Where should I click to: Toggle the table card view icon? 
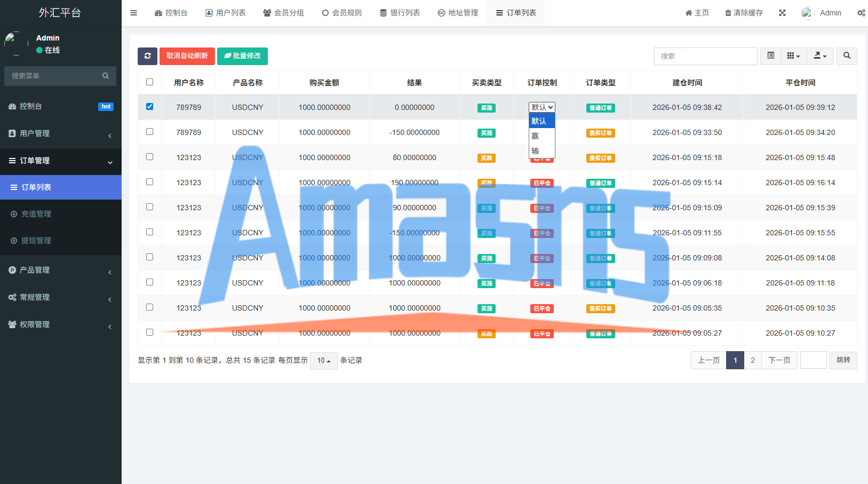(770, 56)
